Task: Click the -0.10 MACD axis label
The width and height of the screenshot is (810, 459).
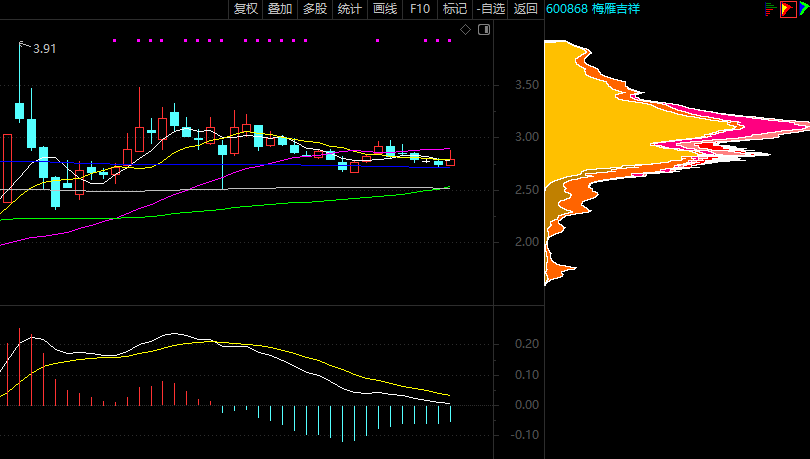Action: pos(525,435)
